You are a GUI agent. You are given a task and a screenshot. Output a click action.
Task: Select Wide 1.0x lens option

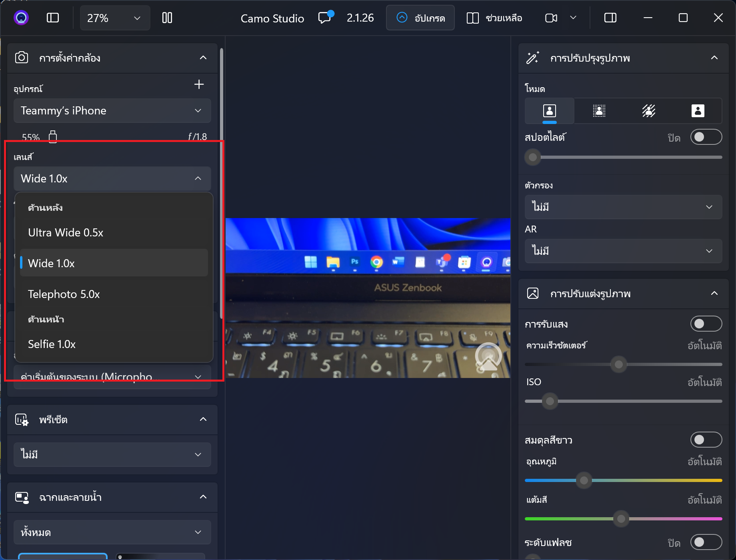pos(114,263)
